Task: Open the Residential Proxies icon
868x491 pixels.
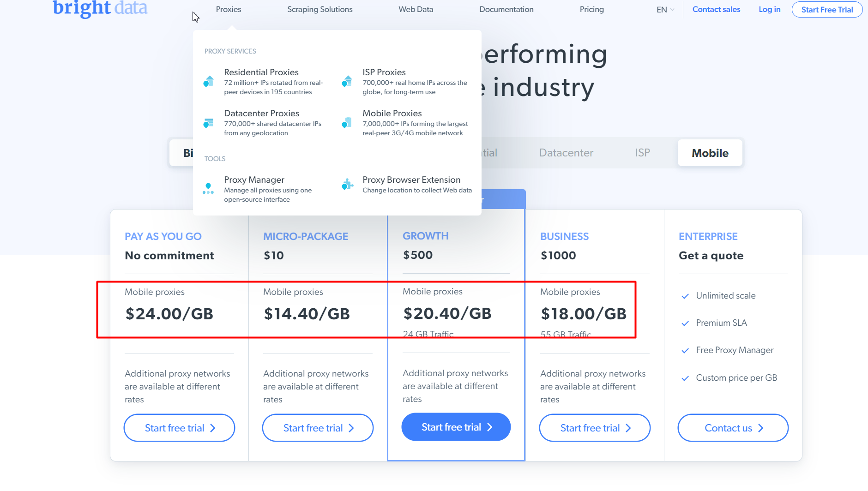Action: [x=209, y=82]
